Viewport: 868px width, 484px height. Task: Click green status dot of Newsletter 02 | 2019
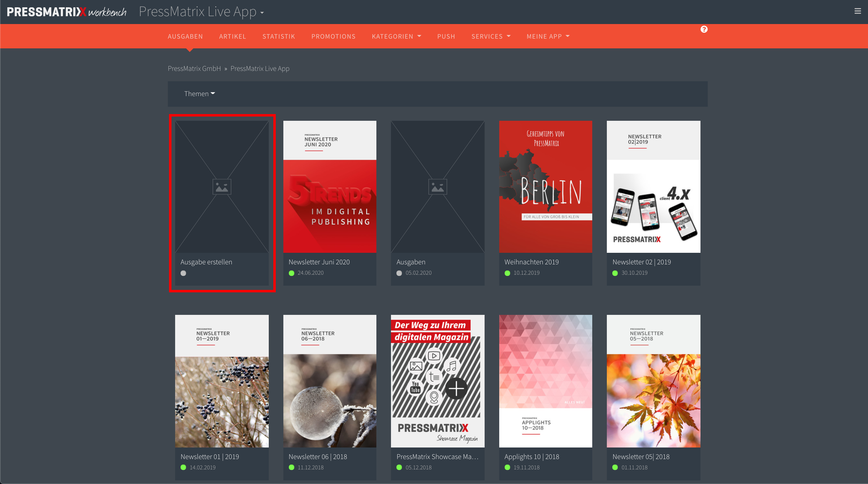[x=615, y=273]
